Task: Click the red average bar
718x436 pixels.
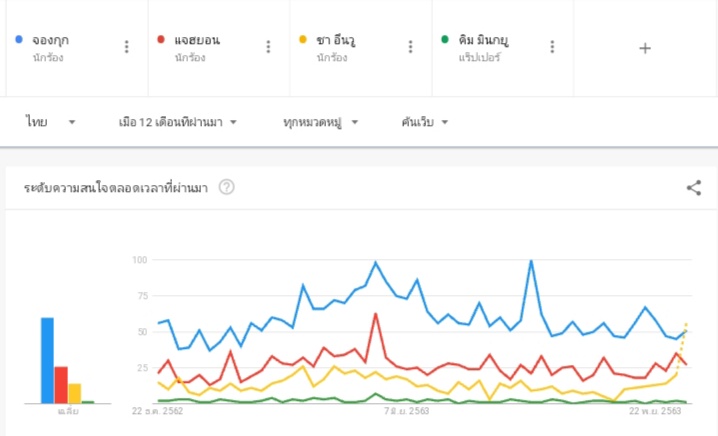Action: pos(61,385)
